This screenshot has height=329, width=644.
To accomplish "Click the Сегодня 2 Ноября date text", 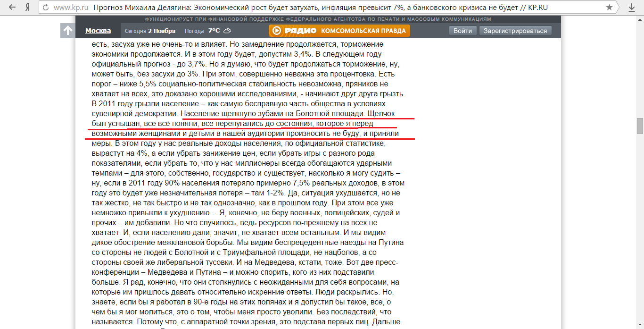I will (150, 31).
